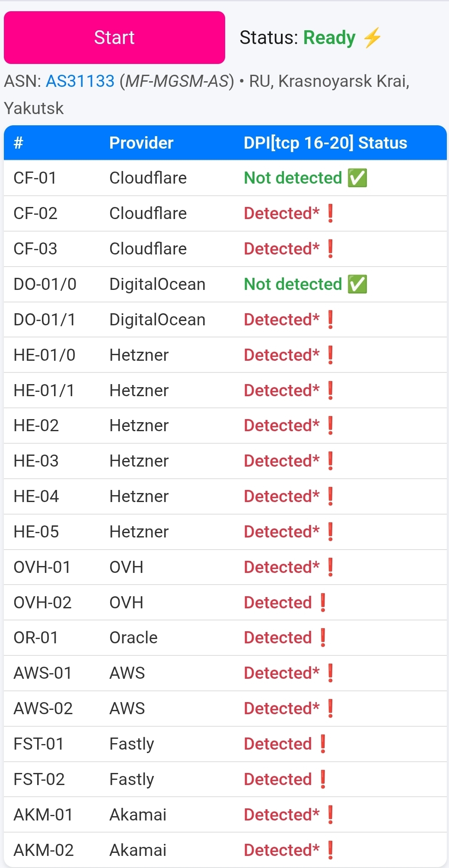The width and height of the screenshot is (449, 868).
Task: Click the Detected status for FST-02
Action: point(277,779)
